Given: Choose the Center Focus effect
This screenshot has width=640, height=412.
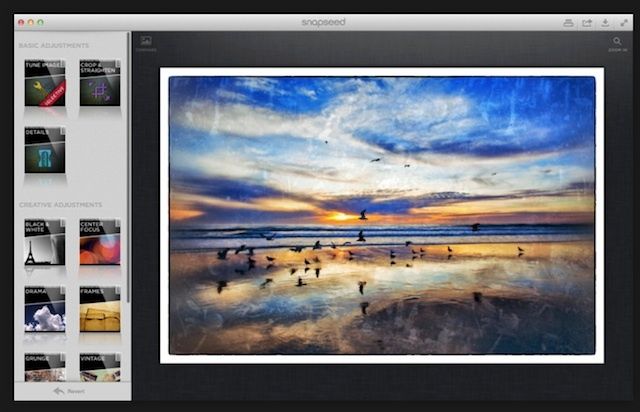Looking at the screenshot, I should [x=99, y=242].
